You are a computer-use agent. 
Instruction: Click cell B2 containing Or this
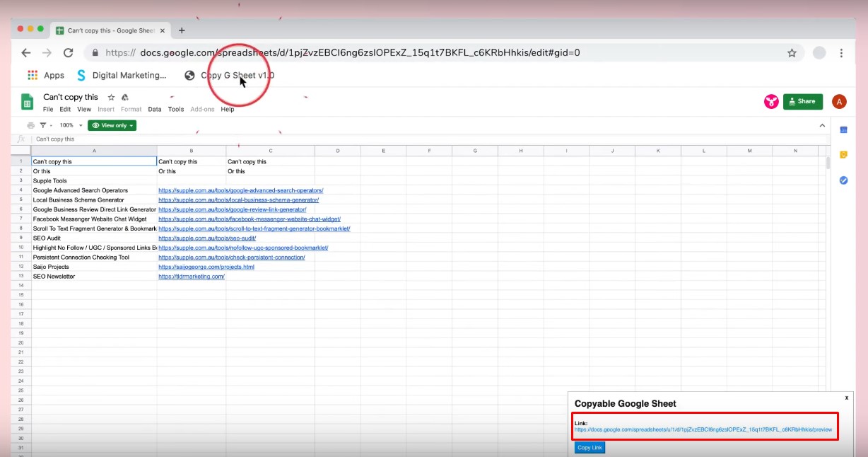point(192,171)
